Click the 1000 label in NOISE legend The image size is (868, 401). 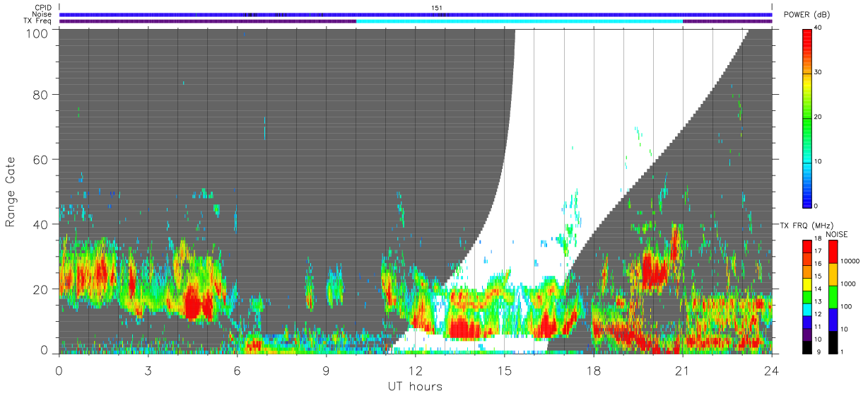(849, 284)
